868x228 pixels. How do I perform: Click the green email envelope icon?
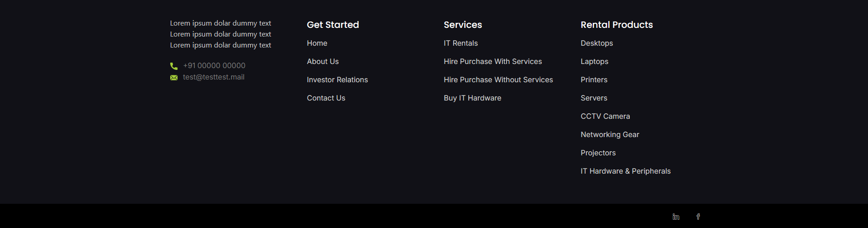pos(174,78)
